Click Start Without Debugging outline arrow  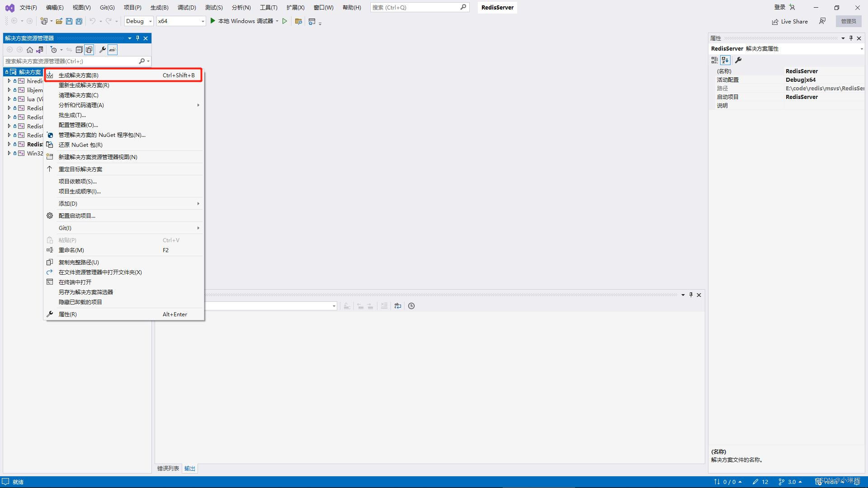coord(285,21)
